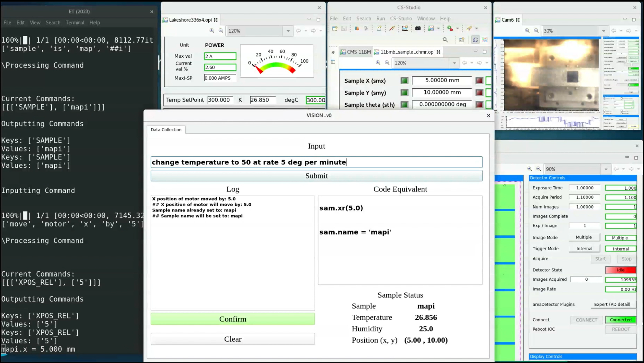This screenshot has height=363, width=644.
Task: Click the open perspective icon beside search
Action: [462, 40]
